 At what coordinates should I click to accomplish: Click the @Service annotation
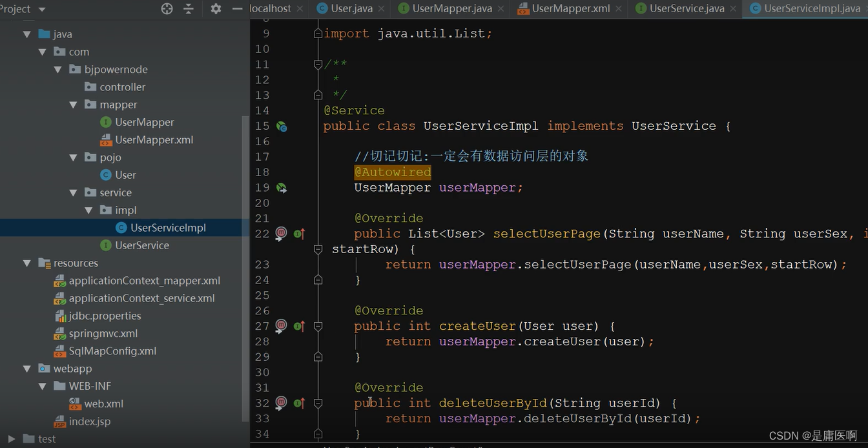[354, 110]
